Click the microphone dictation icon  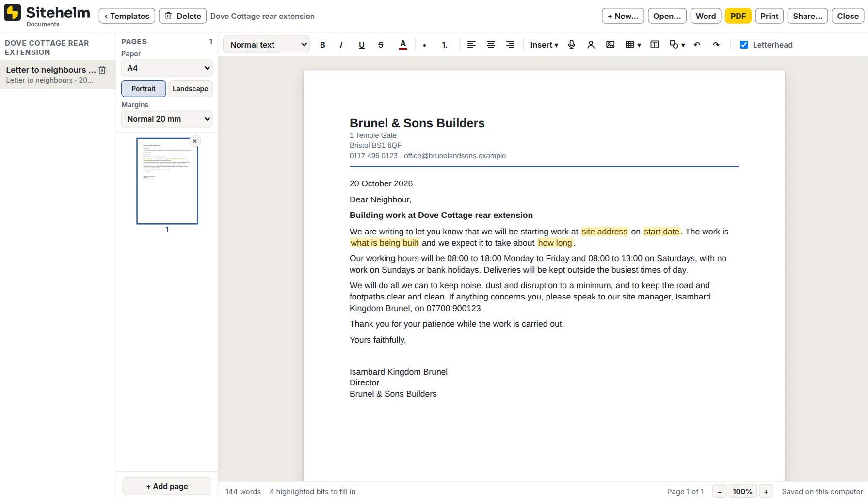[572, 45]
